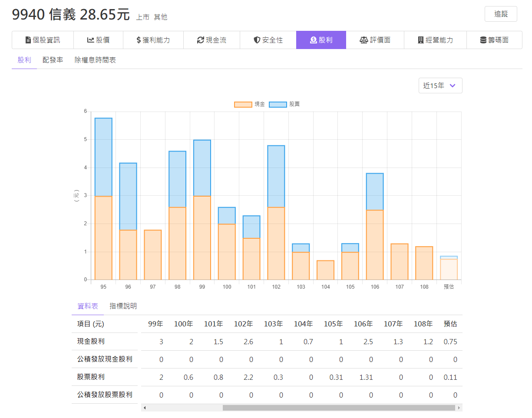This screenshot has width=532, height=418.
Task: Click the left arrow of the table scrollbar
Action: (145, 408)
